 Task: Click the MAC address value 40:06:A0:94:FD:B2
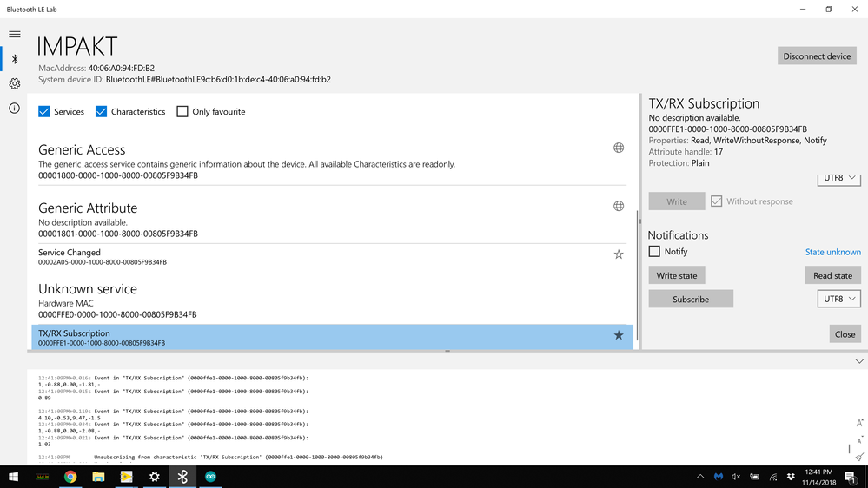[x=122, y=68]
